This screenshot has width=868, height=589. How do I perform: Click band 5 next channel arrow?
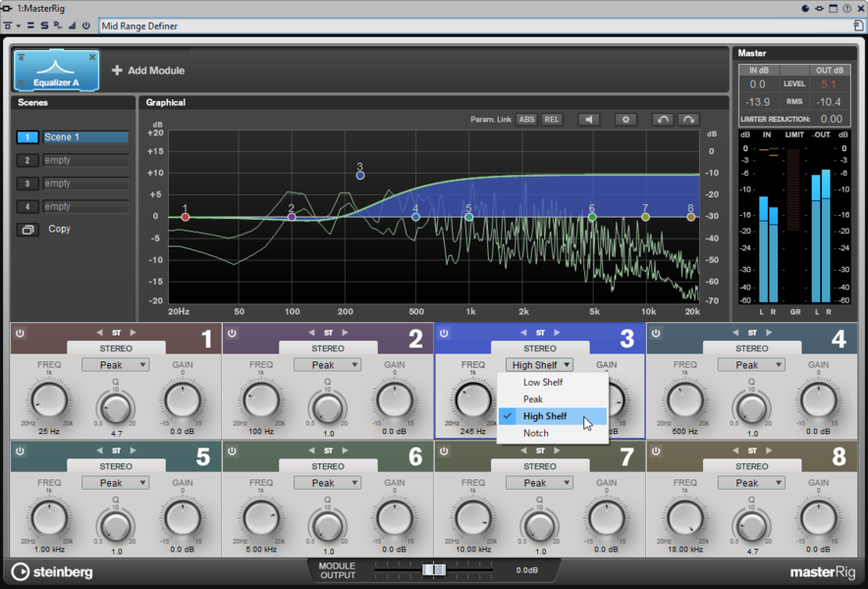133,451
